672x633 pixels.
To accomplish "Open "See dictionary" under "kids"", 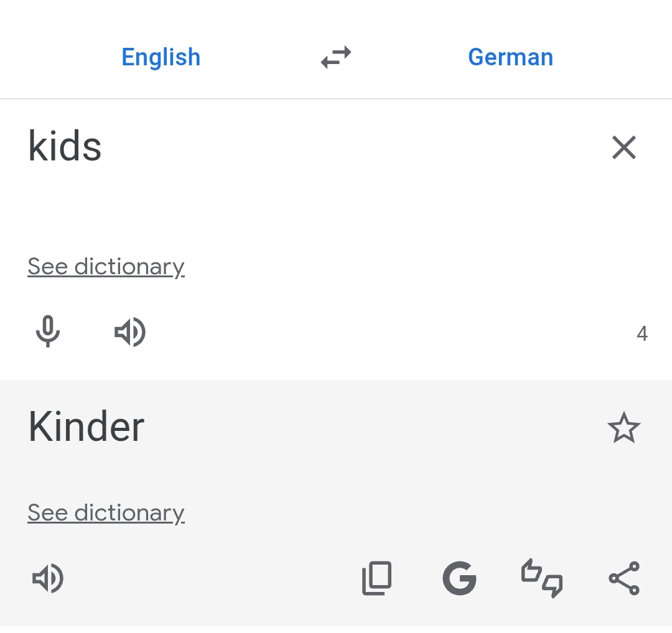I will (x=106, y=266).
